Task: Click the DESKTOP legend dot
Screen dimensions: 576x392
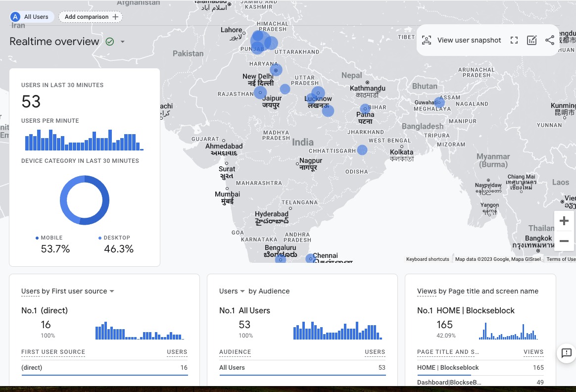Action: pyautogui.click(x=100, y=238)
